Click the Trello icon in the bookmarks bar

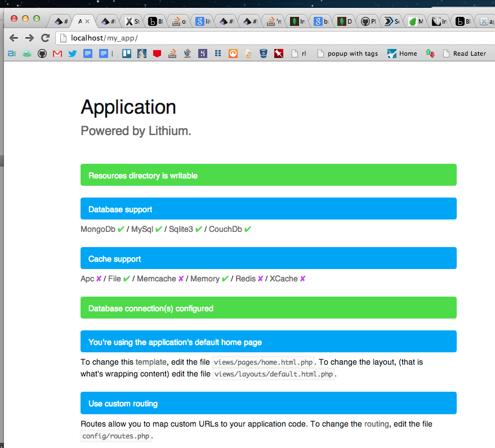coord(126,53)
